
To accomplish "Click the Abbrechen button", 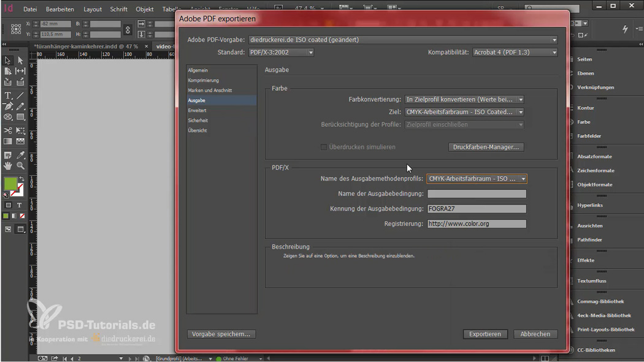I will point(535,334).
